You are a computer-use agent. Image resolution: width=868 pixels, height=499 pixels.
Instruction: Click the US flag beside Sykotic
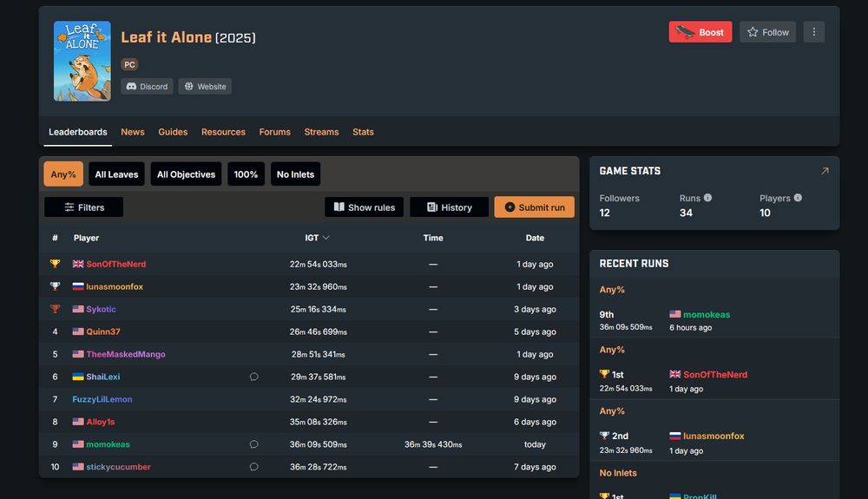(x=78, y=309)
